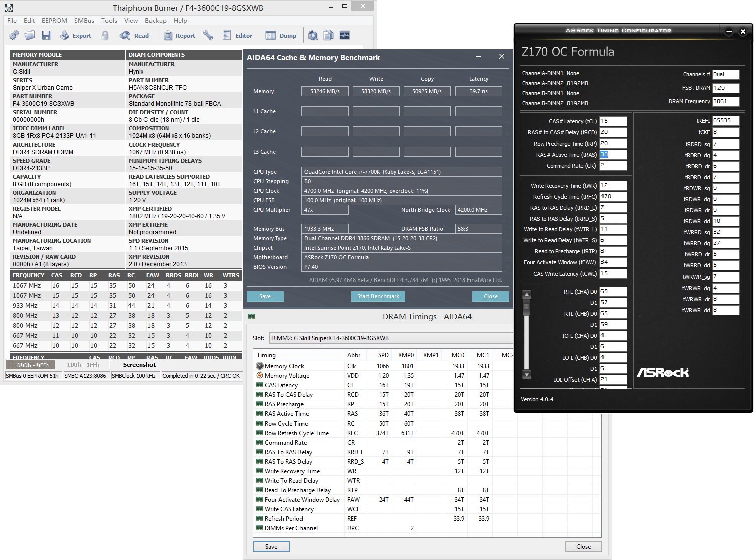The width and height of the screenshot is (754, 560).
Task: Open the SMBus menu
Action: tap(84, 21)
